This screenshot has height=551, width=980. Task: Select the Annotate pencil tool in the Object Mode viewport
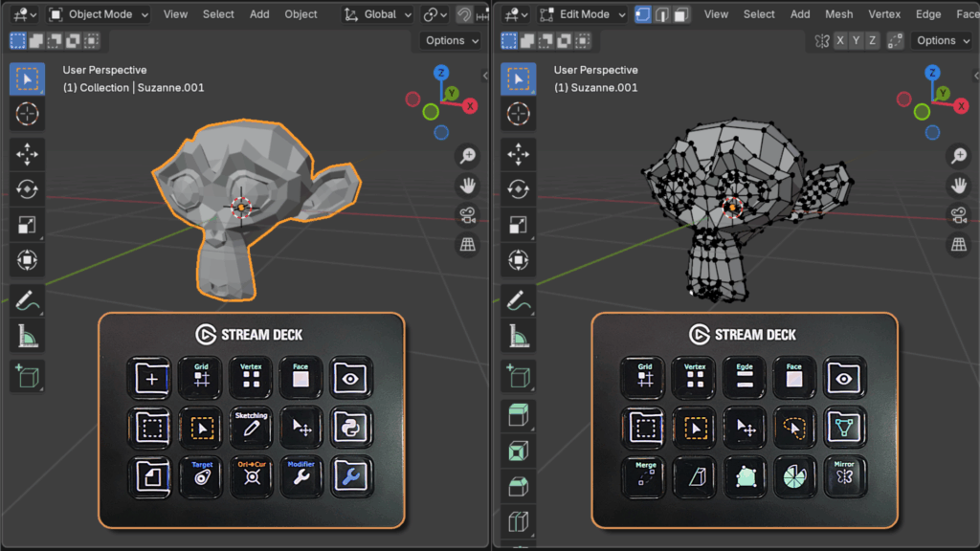click(x=27, y=299)
